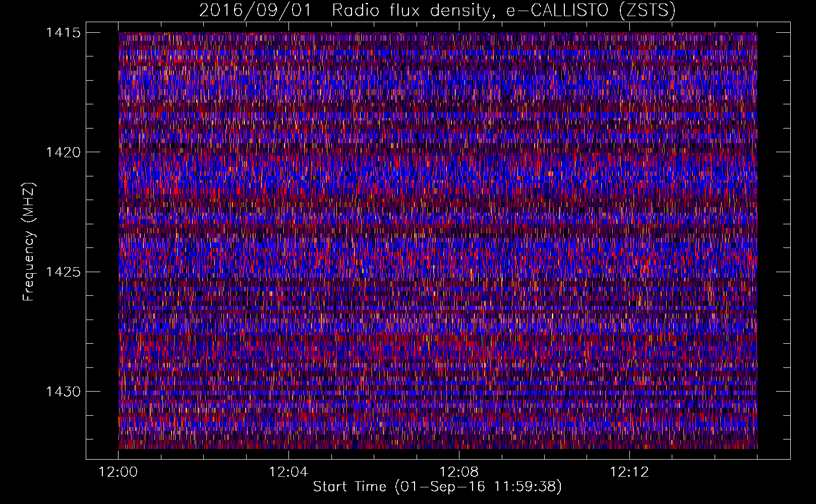Click inside the radio spectrogram image
This screenshot has width=816, height=504.
coord(438,240)
